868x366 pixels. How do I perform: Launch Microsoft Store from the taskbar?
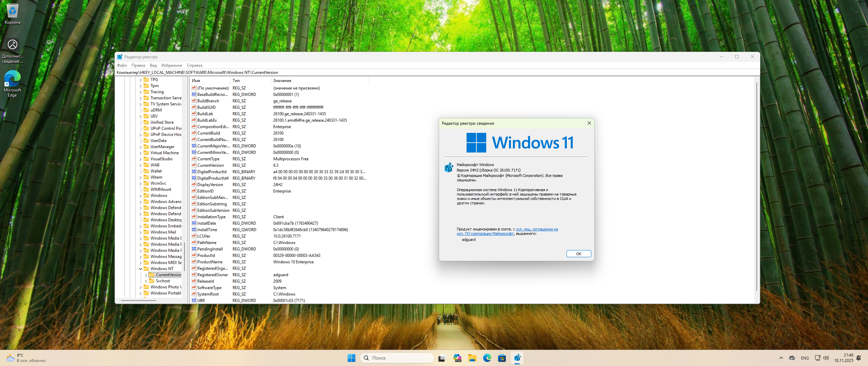point(502,358)
